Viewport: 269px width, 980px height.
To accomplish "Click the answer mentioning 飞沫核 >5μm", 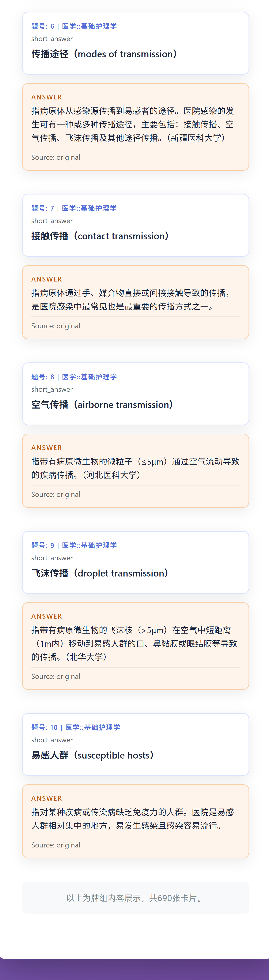I will tap(134, 644).
